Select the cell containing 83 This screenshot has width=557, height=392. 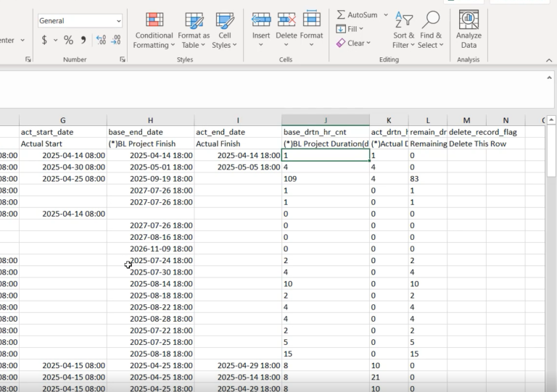[428, 179]
